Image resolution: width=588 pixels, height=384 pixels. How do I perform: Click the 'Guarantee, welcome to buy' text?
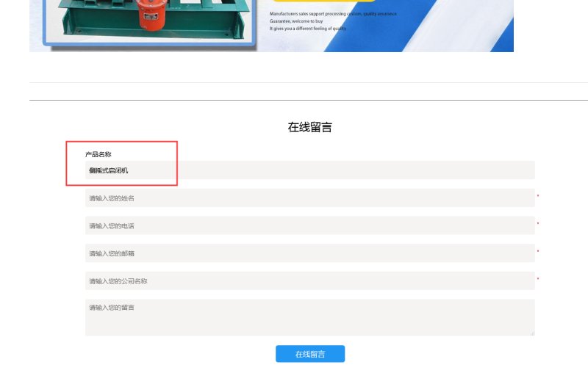296,21
